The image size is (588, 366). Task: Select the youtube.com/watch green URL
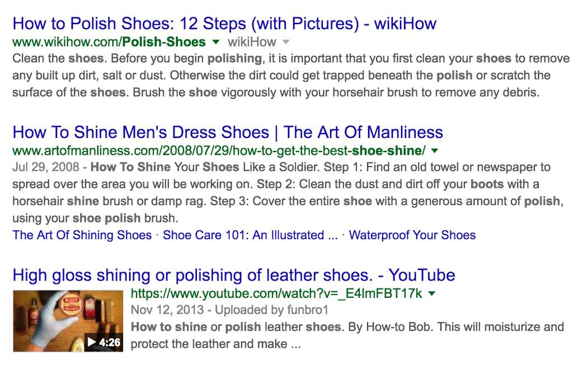(276, 293)
